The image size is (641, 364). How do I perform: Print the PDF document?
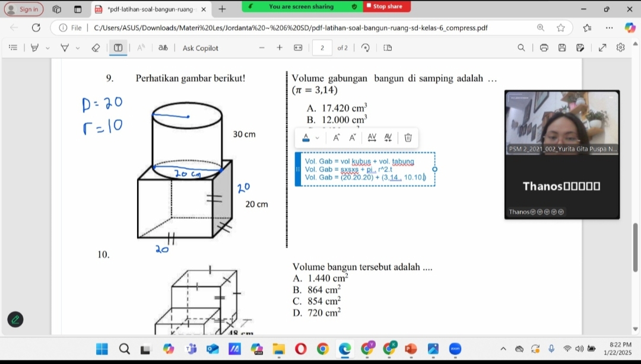pyautogui.click(x=544, y=48)
